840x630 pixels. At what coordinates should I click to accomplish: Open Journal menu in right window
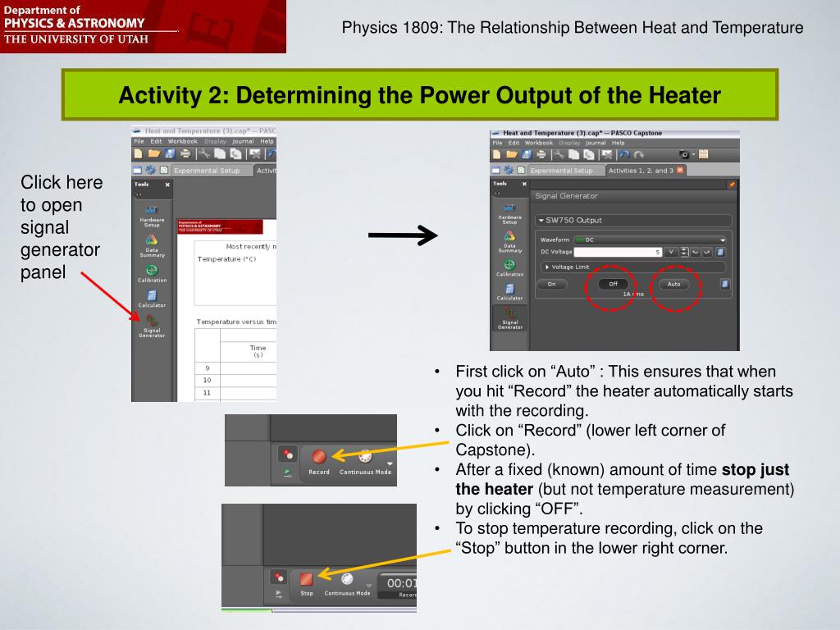click(x=596, y=143)
